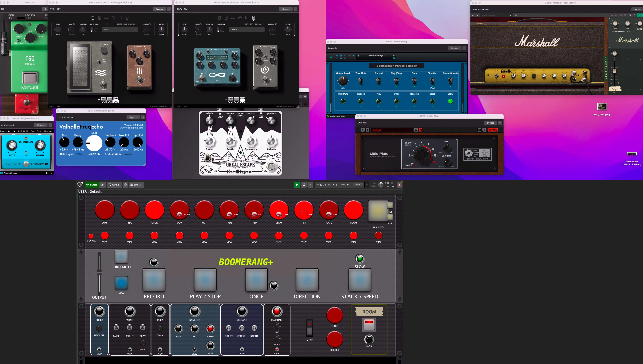
Task: Open the IMG_3768.jpeg desktop thumbnail
Action: tap(602, 107)
